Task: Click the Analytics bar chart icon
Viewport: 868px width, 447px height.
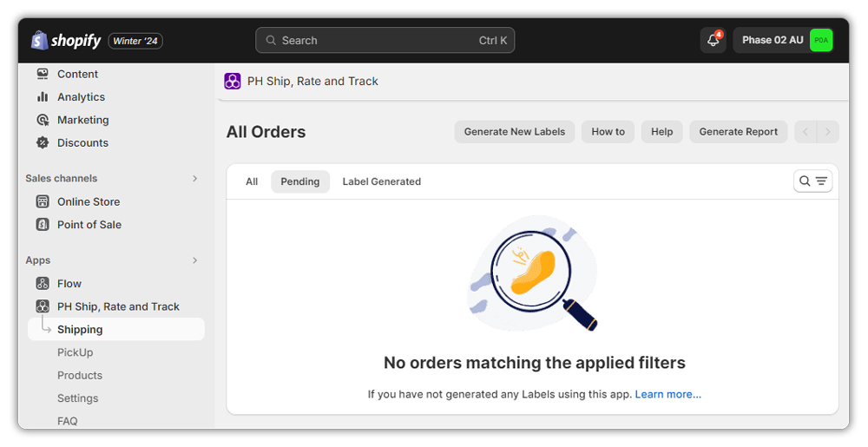Action: click(43, 97)
